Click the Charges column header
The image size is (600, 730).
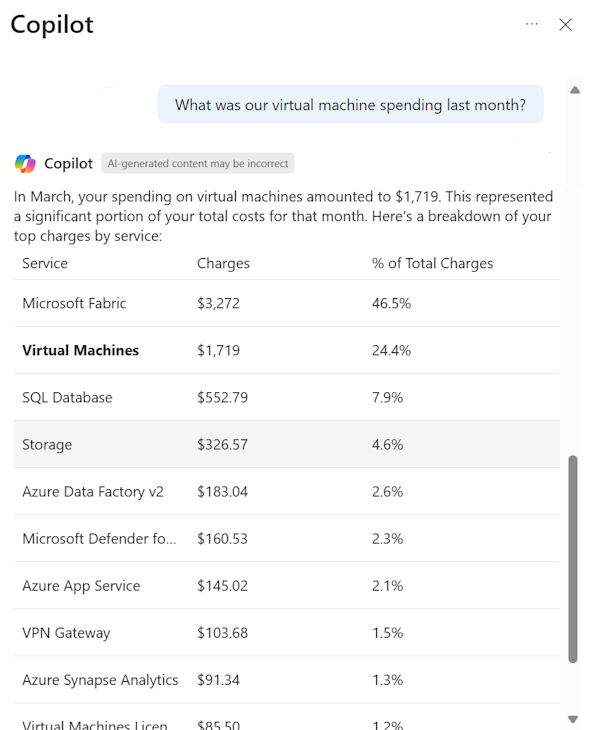(x=223, y=263)
